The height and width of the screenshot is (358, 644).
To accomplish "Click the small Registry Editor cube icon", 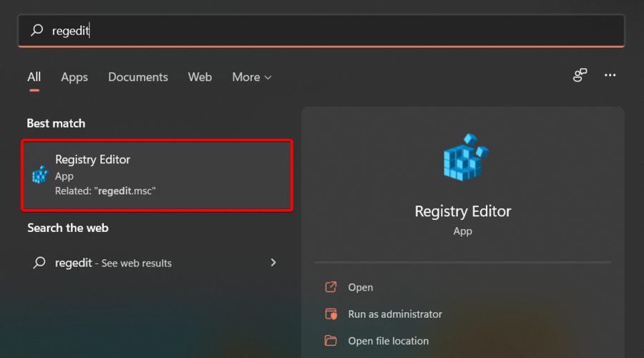I will pos(40,175).
